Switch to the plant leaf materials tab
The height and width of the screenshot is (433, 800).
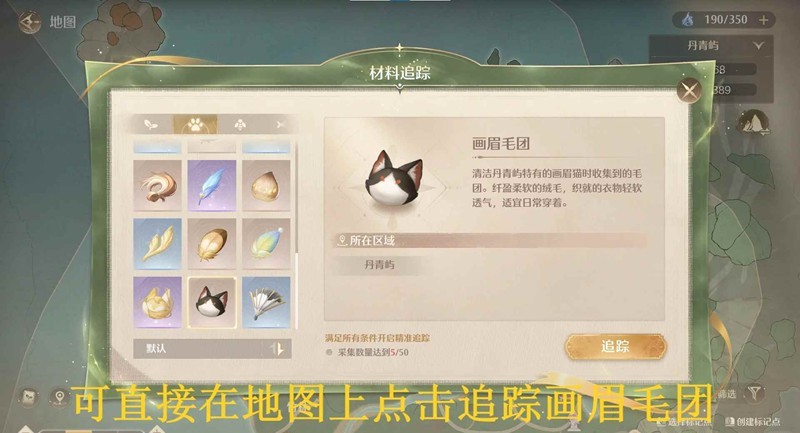151,124
